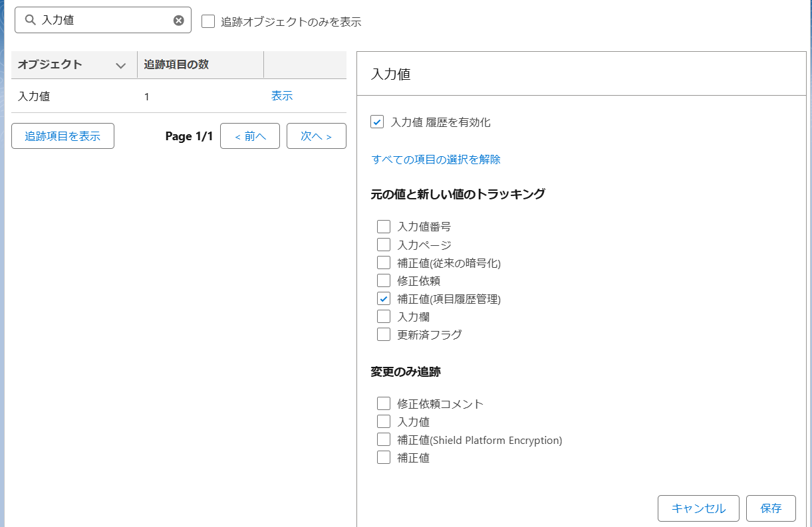The image size is (812, 527).
Task: Clear the search field text
Action: tap(178, 21)
